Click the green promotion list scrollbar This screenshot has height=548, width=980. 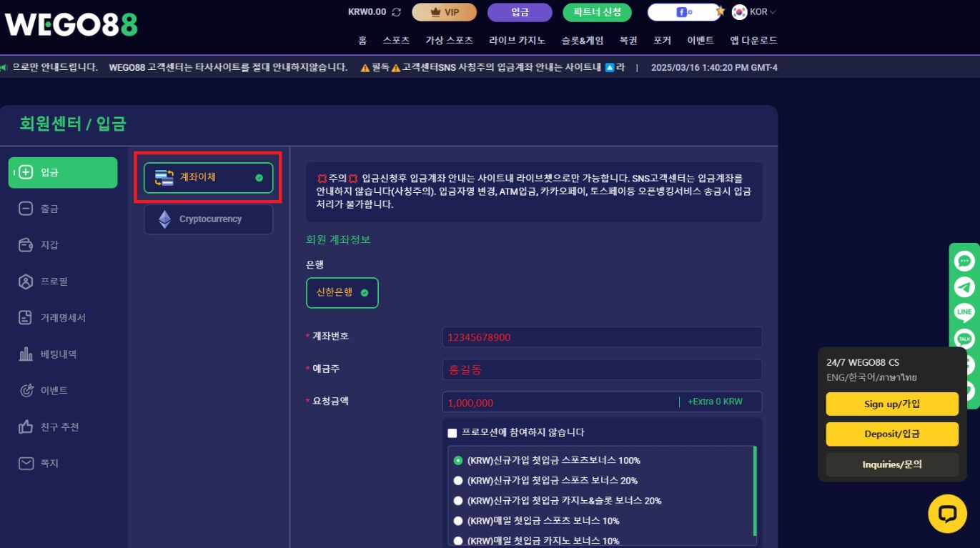pos(755,491)
